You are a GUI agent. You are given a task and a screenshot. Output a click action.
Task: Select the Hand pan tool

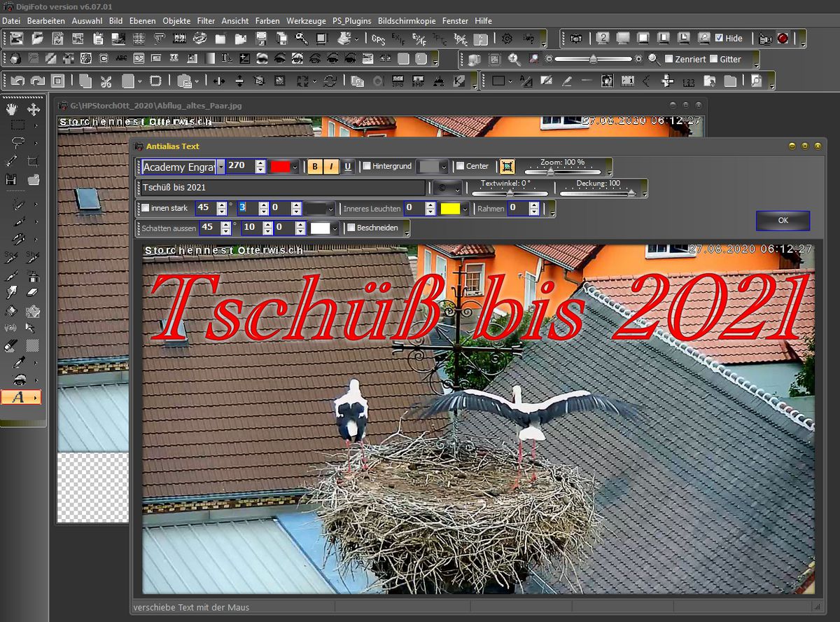click(11, 109)
